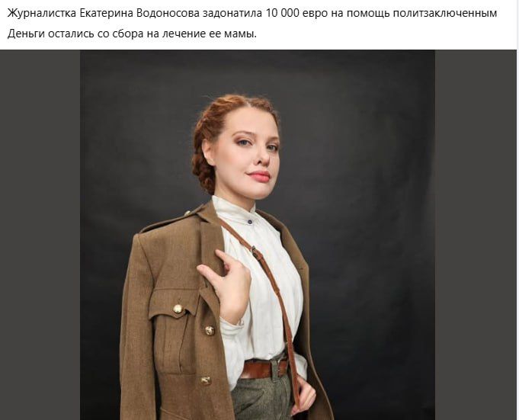Click the subtitle starting with "Деньги остались"

(132, 34)
